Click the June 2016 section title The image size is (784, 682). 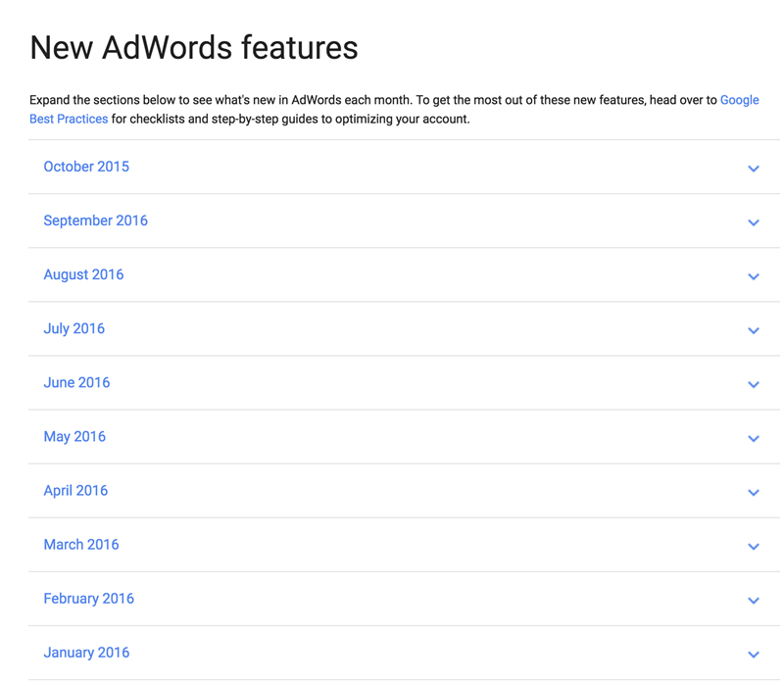point(76,382)
